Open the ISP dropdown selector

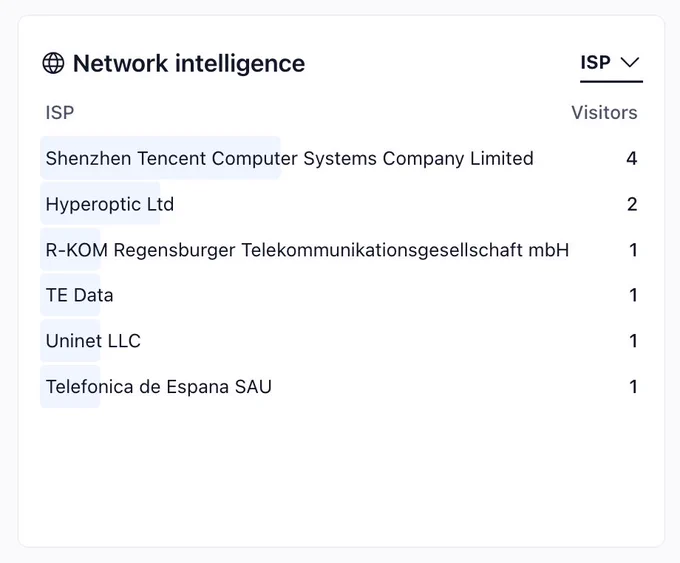(611, 63)
